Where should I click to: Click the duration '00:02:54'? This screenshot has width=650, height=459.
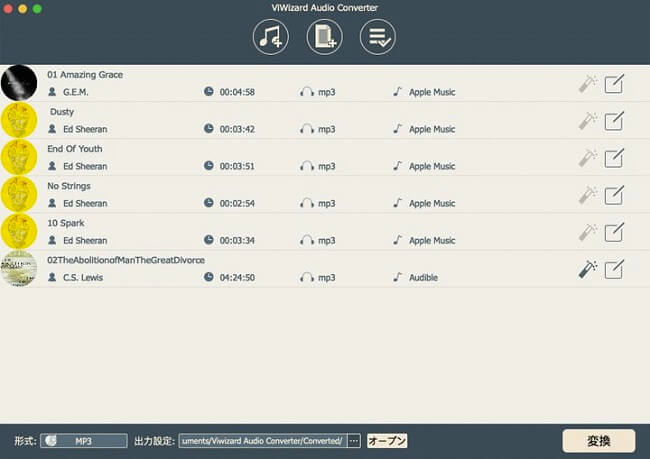237,204
